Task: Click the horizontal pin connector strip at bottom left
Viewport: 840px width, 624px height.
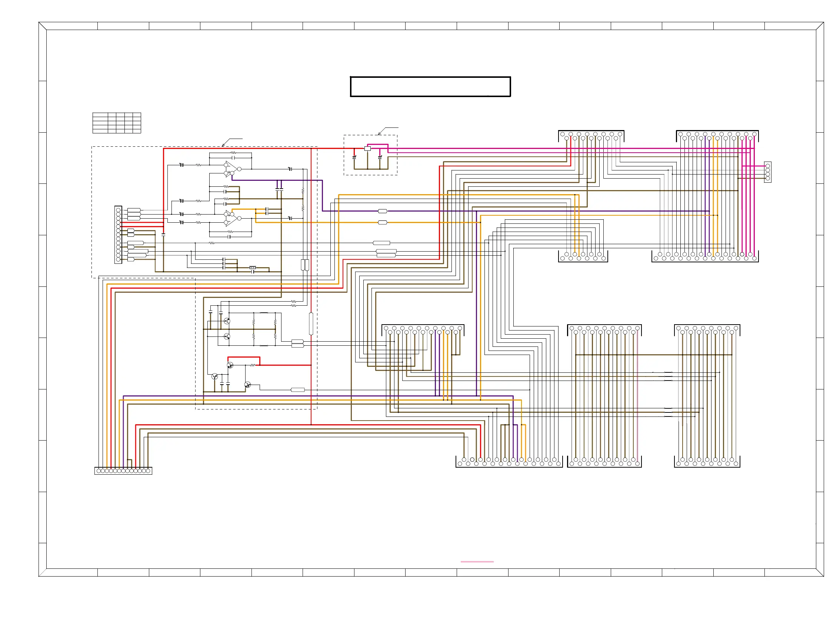Action: (x=123, y=471)
